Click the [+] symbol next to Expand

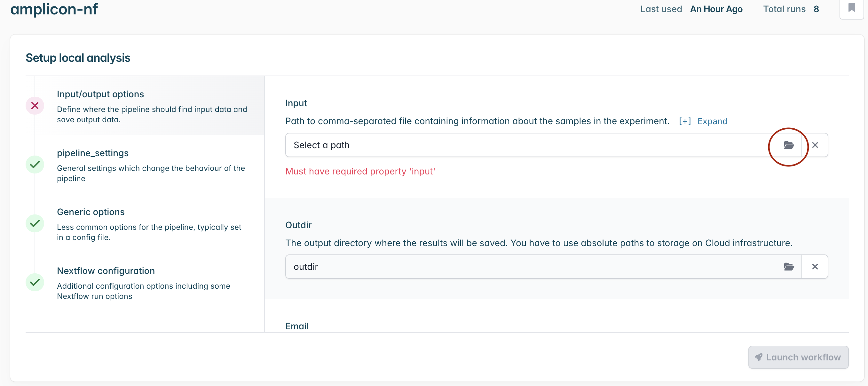coord(685,121)
